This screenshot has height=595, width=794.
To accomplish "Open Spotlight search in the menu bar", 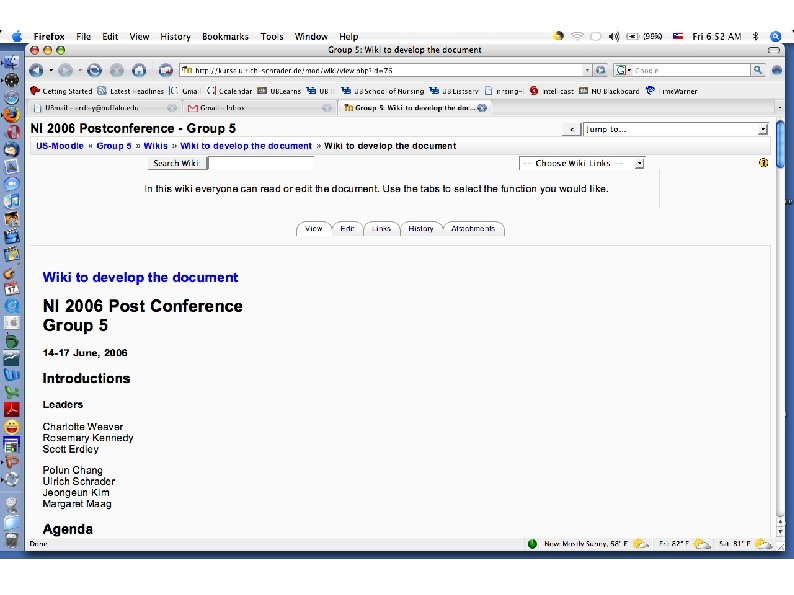I will (x=775, y=36).
